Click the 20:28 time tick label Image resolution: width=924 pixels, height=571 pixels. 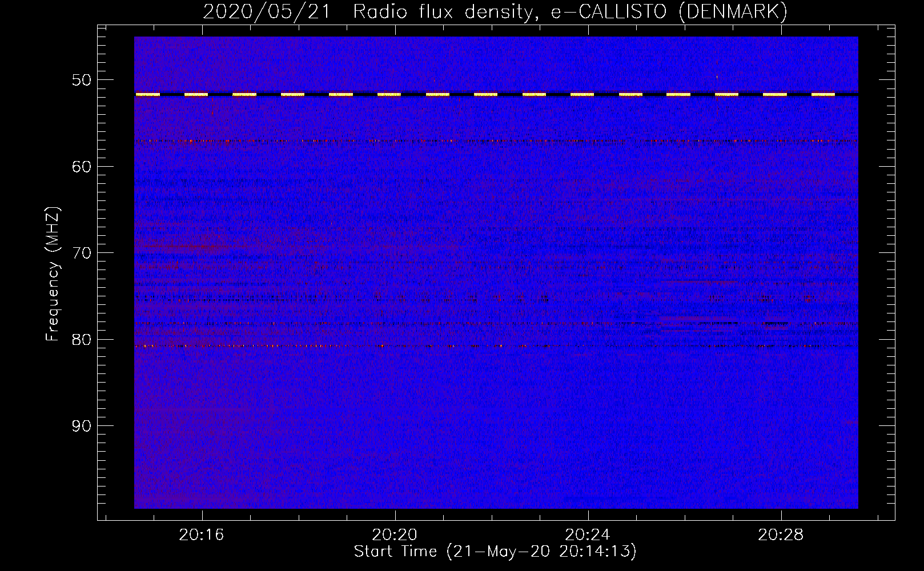[x=781, y=534]
